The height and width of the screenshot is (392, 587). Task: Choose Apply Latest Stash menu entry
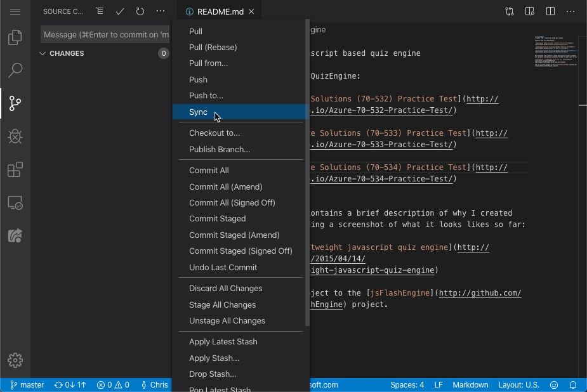click(241, 342)
